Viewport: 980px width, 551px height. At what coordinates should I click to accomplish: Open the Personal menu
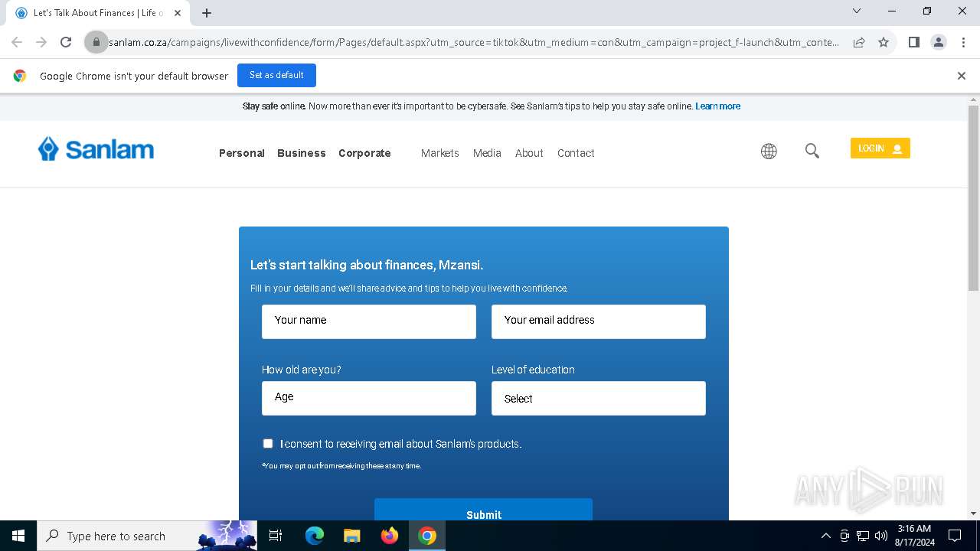pyautogui.click(x=242, y=153)
